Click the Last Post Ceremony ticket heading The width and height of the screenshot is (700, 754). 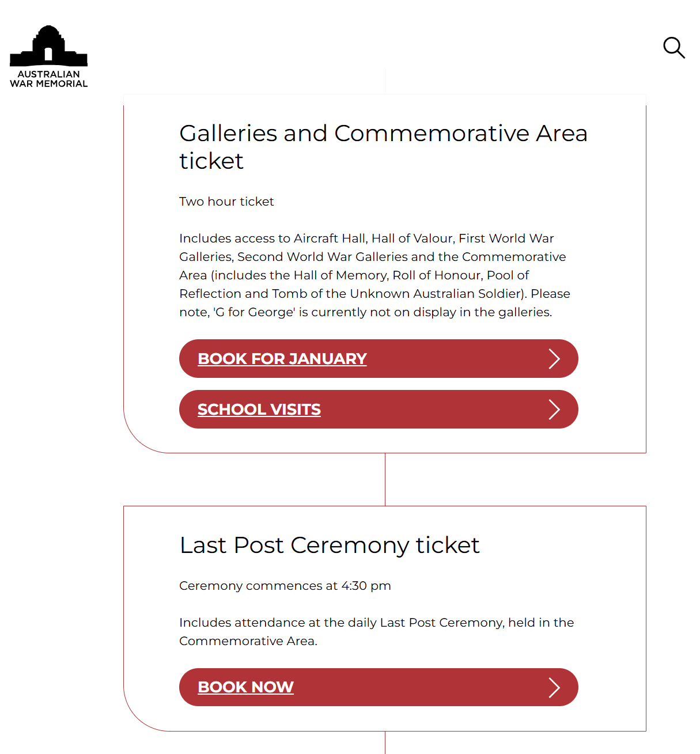[x=330, y=545]
